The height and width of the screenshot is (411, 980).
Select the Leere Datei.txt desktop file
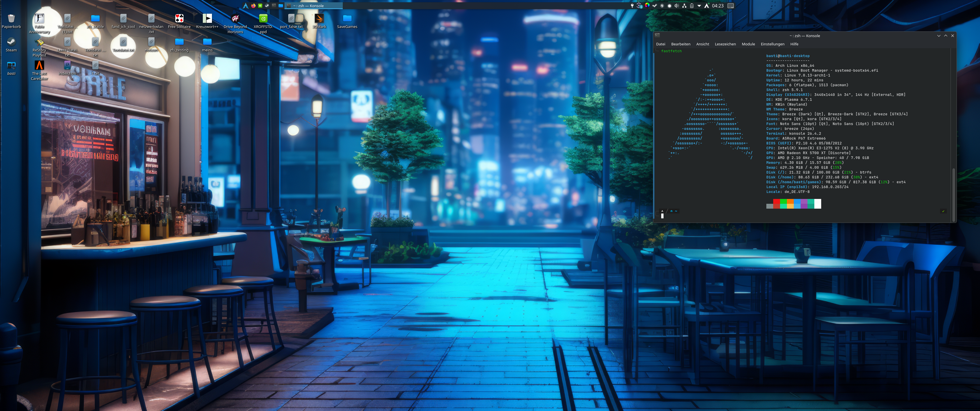(67, 47)
